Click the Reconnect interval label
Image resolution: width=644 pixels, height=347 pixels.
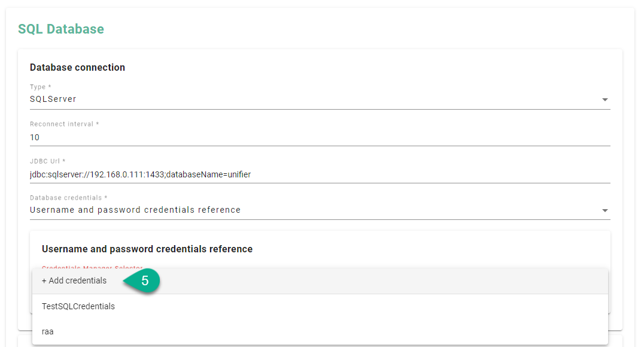click(x=64, y=124)
